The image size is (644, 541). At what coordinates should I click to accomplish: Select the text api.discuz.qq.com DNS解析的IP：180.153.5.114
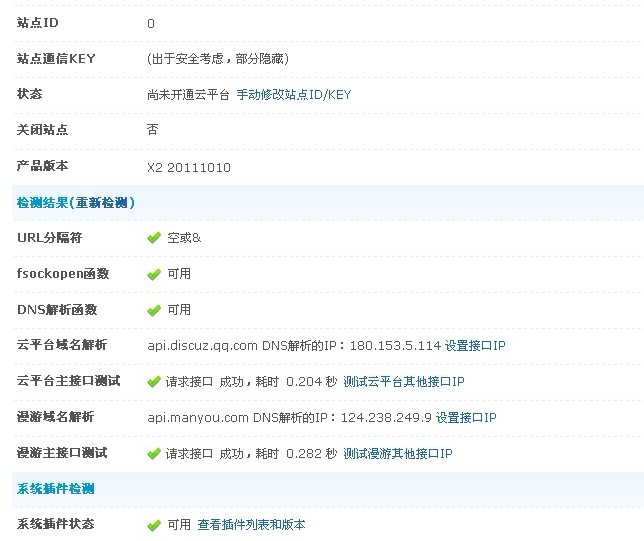click(x=294, y=345)
